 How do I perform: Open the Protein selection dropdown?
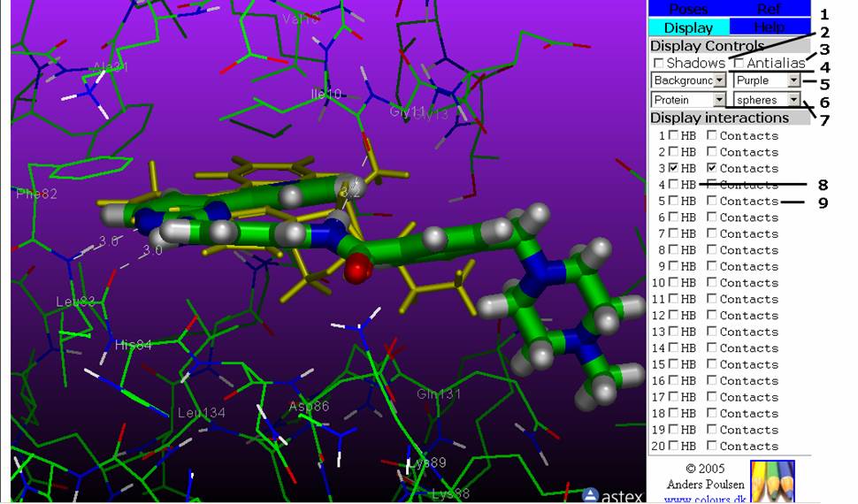click(688, 100)
